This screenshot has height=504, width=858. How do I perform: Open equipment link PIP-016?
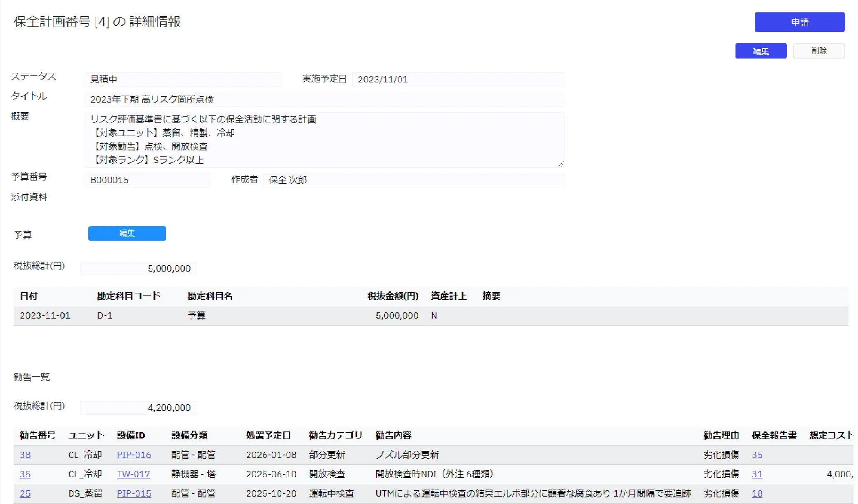[134, 455]
